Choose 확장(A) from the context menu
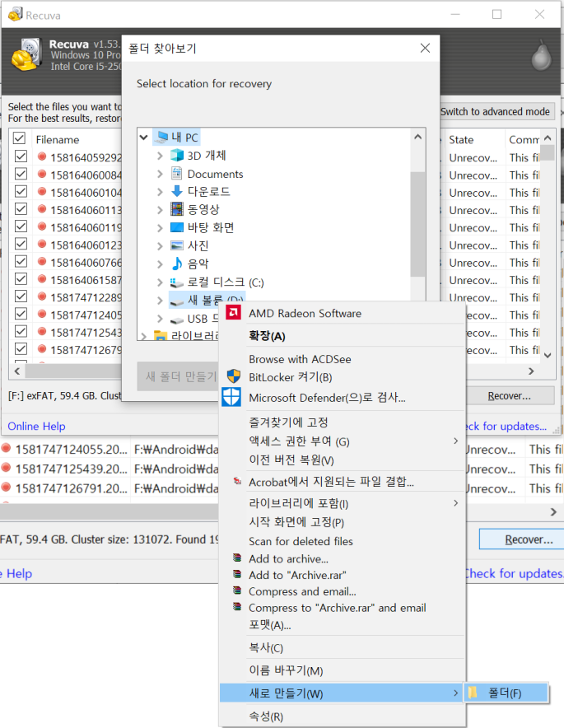The image size is (564, 728). click(x=343, y=336)
